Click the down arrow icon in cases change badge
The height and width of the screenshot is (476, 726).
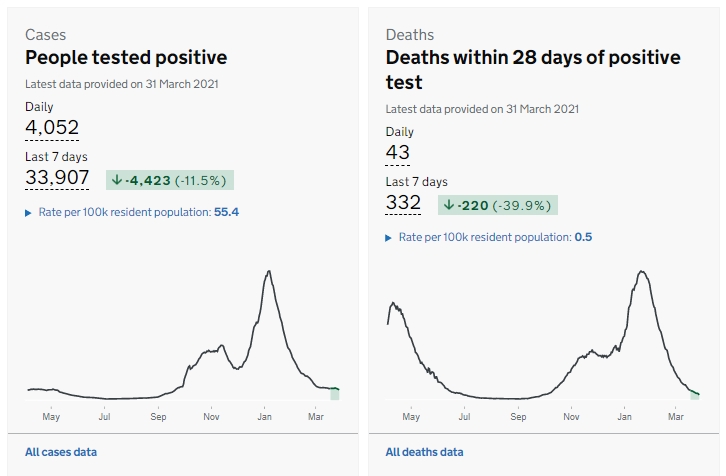[117, 181]
